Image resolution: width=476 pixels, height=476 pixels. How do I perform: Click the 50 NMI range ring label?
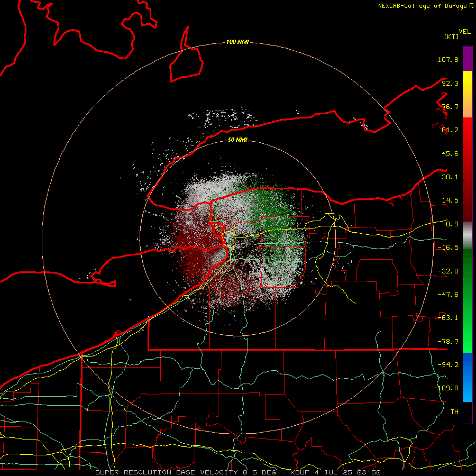237,140
